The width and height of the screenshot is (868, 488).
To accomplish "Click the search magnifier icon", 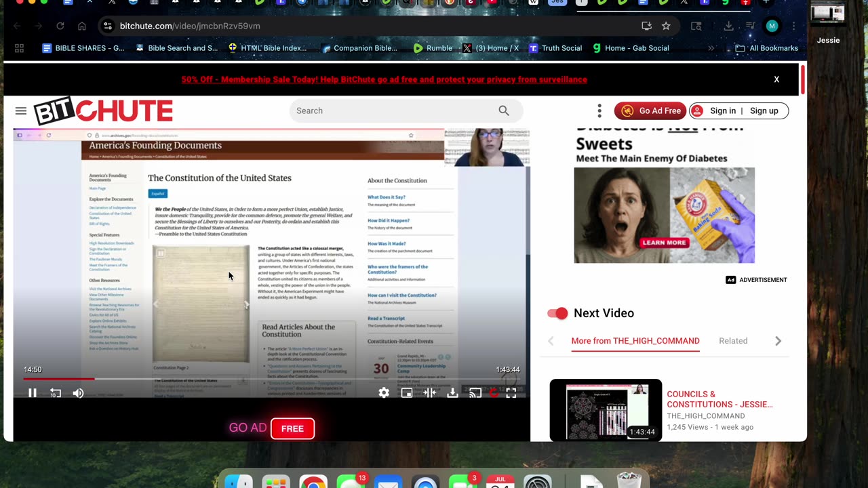I will 504,110.
